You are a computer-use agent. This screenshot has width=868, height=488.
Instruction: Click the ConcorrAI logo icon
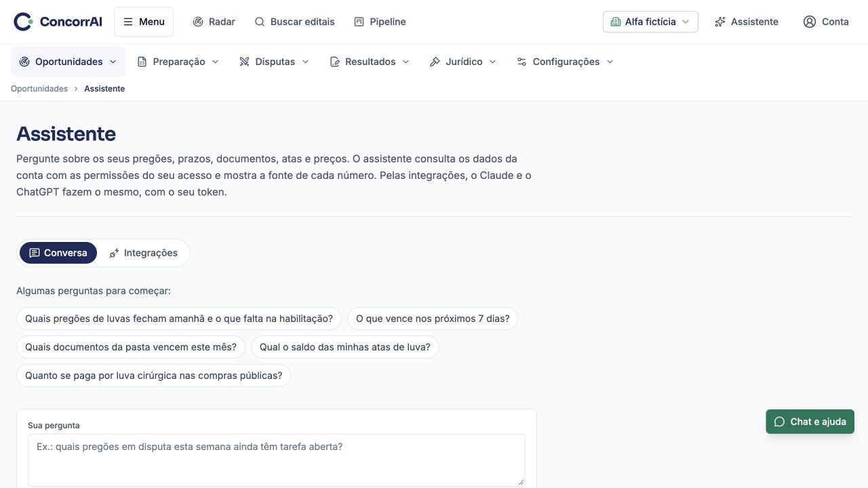[23, 22]
